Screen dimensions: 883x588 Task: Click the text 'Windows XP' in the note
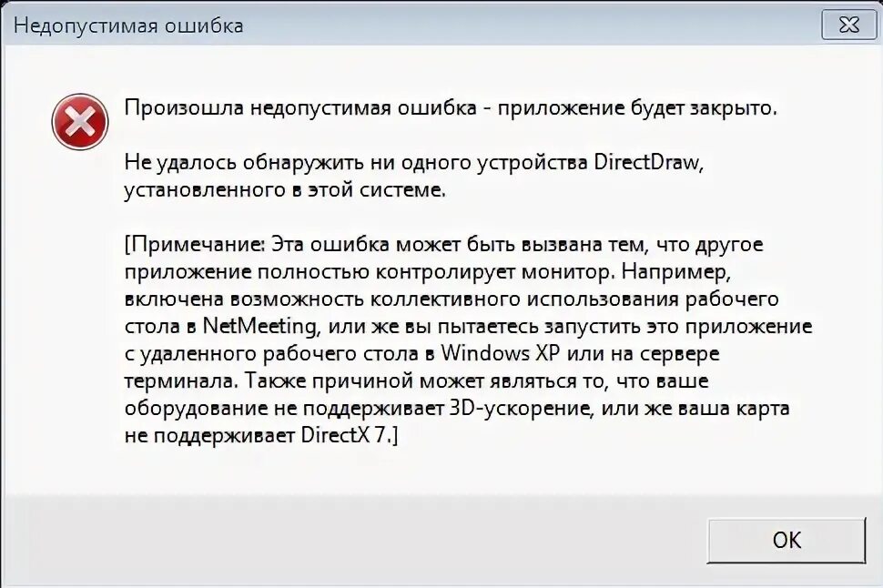(501, 354)
